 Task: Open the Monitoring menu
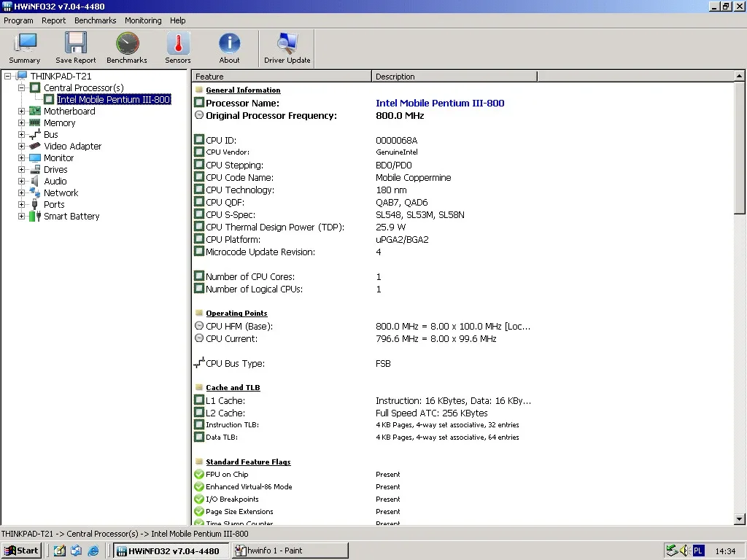(x=143, y=20)
